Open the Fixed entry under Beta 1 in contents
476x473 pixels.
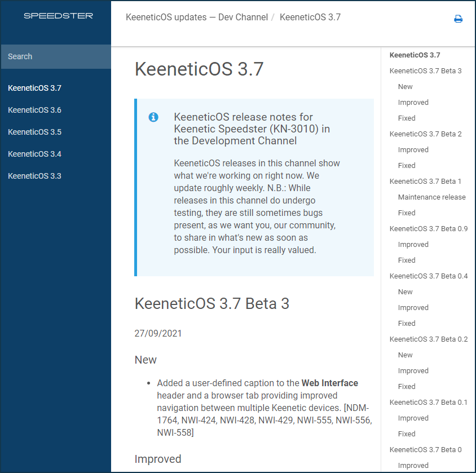click(x=407, y=213)
